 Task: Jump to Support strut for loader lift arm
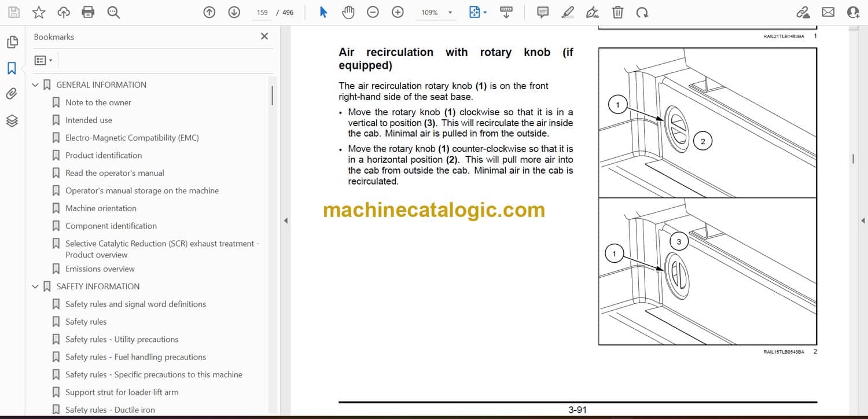[122, 392]
